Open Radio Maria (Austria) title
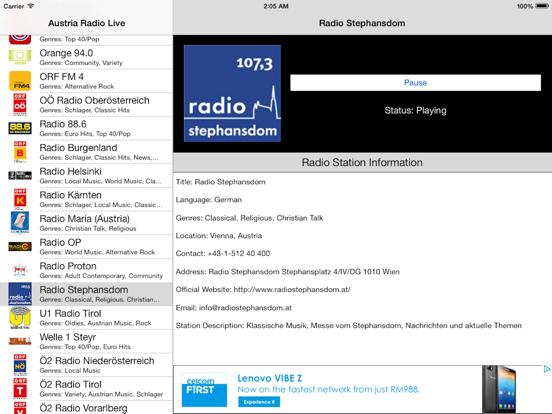 pyautogui.click(x=84, y=219)
